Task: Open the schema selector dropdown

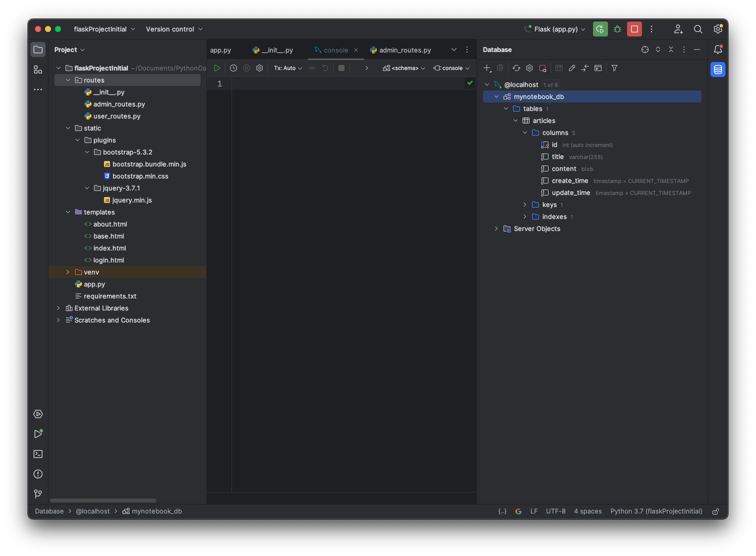Action: tap(404, 68)
